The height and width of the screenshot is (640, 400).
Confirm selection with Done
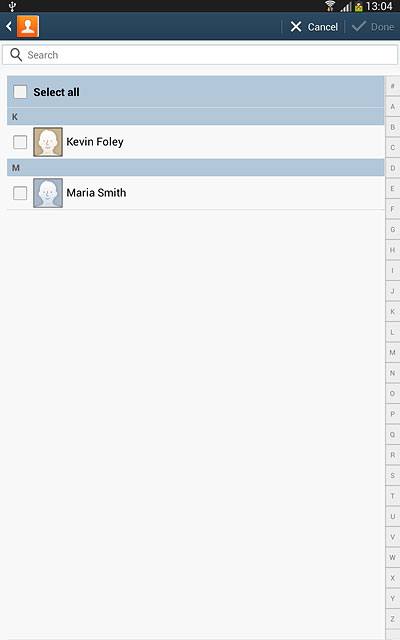[373, 27]
